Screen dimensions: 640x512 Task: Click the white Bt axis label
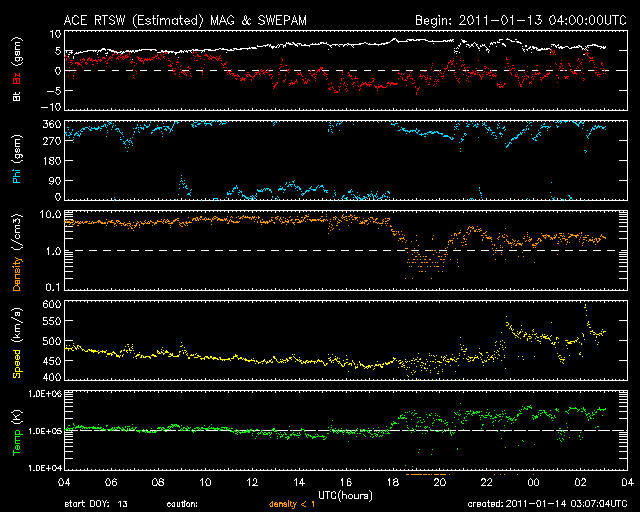tap(17, 95)
